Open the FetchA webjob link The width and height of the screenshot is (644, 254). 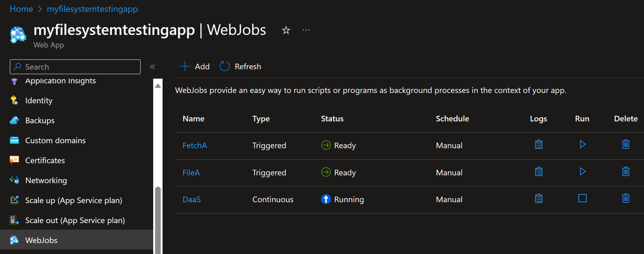click(195, 145)
